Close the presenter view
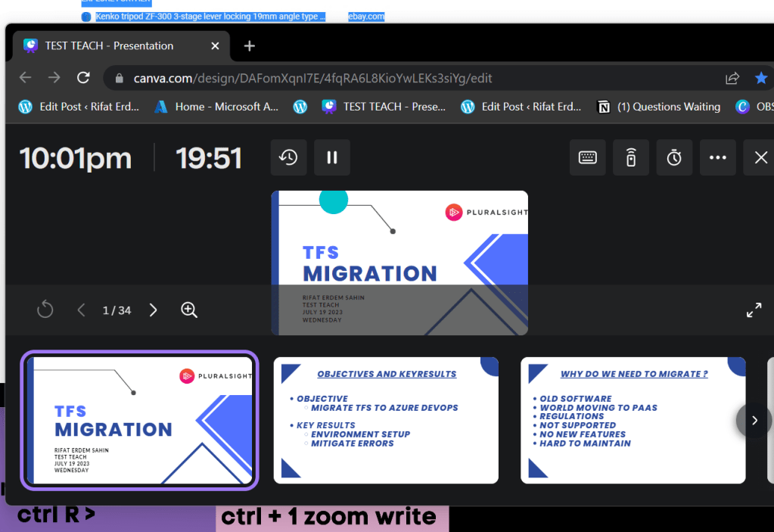 (x=760, y=157)
